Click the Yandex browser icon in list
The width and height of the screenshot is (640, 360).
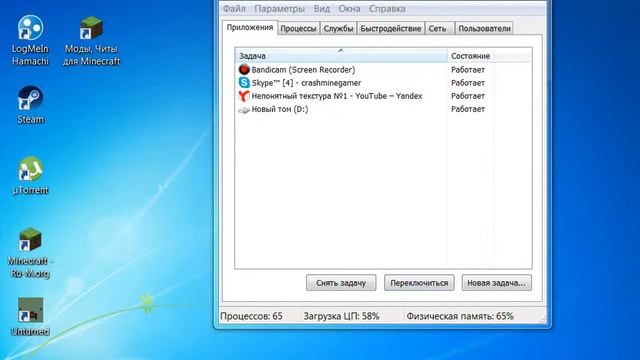[244, 96]
